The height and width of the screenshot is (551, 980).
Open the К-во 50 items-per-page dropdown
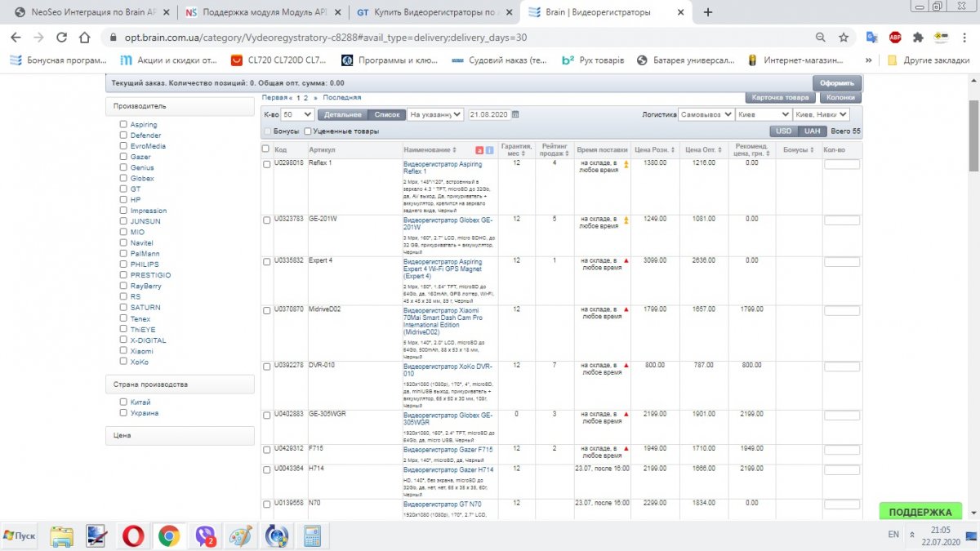click(297, 114)
